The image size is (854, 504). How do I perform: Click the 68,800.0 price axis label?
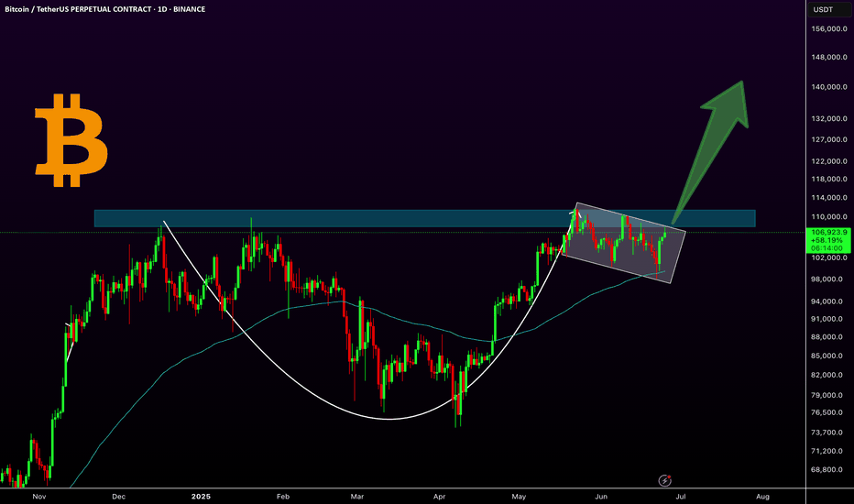click(x=829, y=470)
